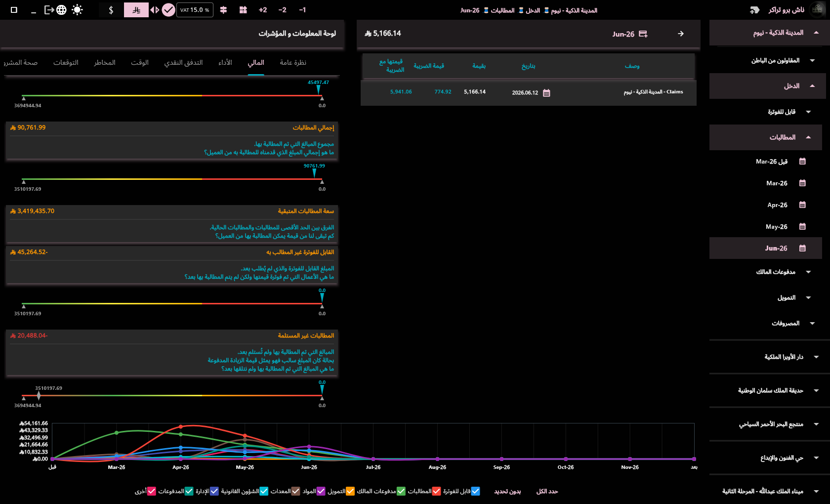Screen dimensions: 830x504
Task: Click the add-entry icon beside Jun-26 header
Action: (643, 34)
